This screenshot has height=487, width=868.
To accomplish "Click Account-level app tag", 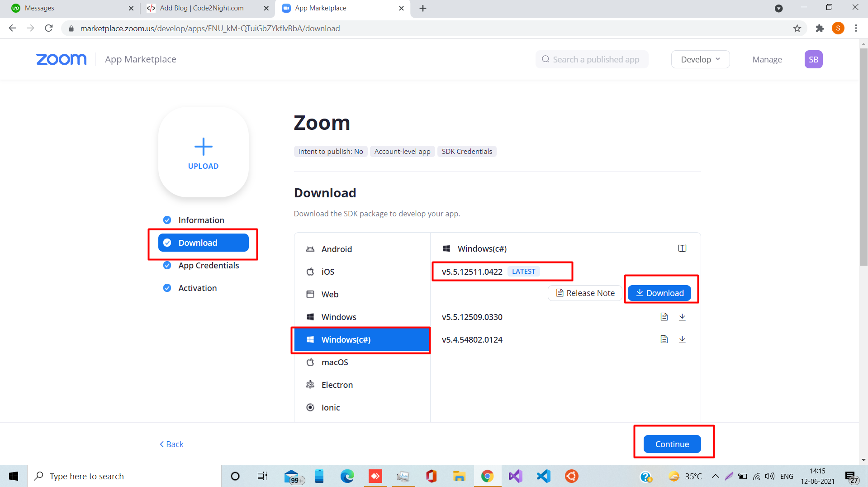I will (402, 151).
